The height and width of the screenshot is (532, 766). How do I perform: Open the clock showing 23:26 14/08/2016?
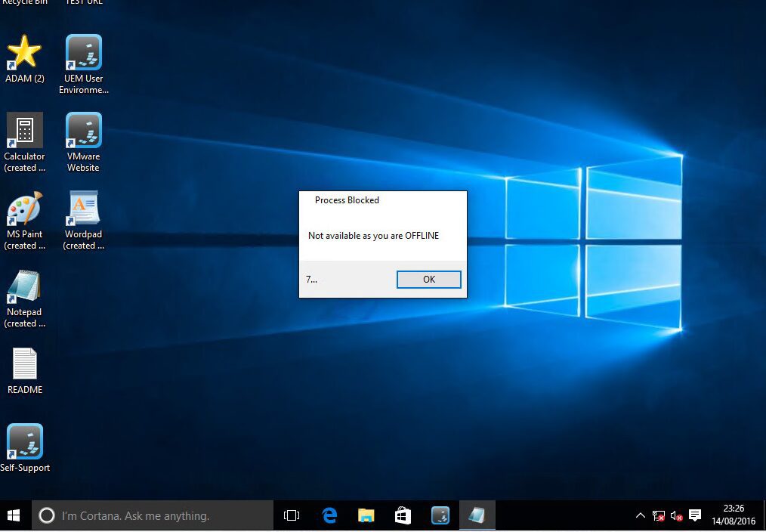point(734,515)
